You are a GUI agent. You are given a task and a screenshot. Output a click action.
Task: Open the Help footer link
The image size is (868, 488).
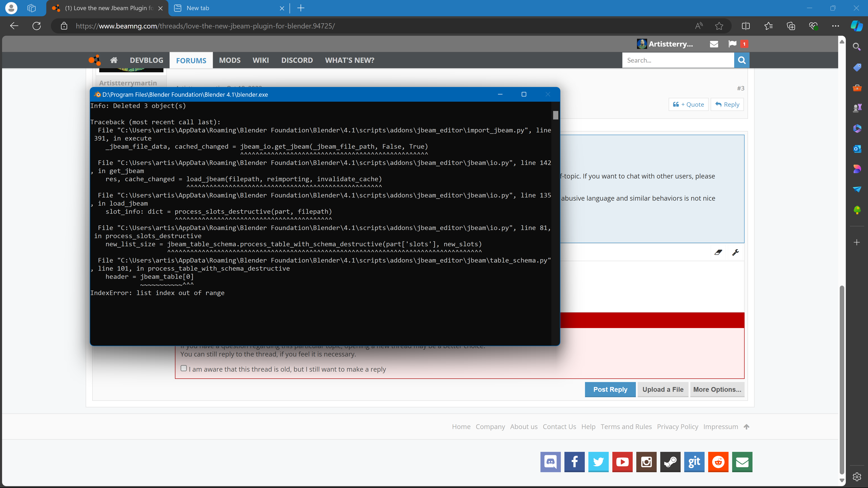coord(588,427)
